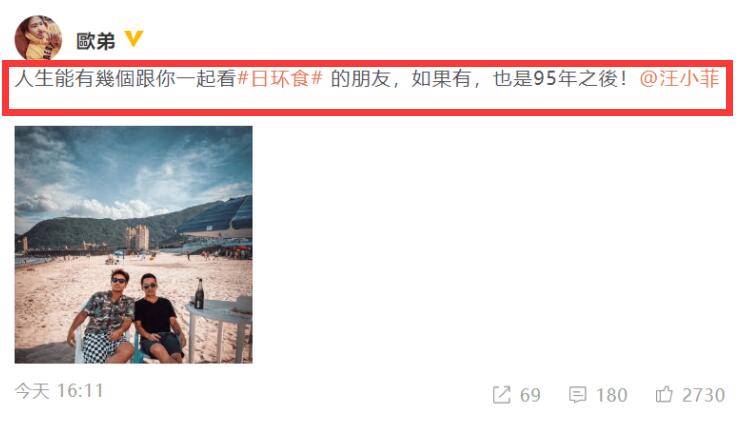The height and width of the screenshot is (424, 746).
Task: Click the 的朋友，如果有 portion of text
Action: (401, 79)
